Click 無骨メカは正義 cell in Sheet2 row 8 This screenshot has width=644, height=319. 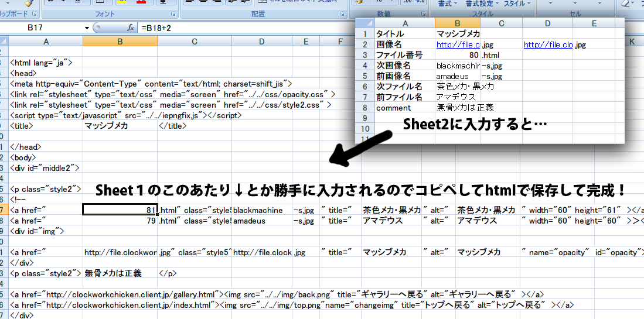[465, 108]
